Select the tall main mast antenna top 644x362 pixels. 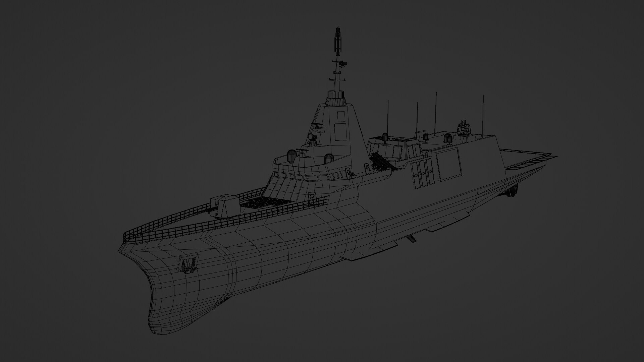tap(338, 40)
